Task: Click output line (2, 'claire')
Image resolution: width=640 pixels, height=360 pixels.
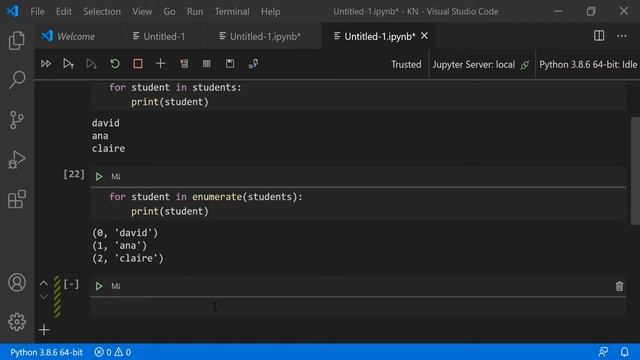Action: pos(128,258)
